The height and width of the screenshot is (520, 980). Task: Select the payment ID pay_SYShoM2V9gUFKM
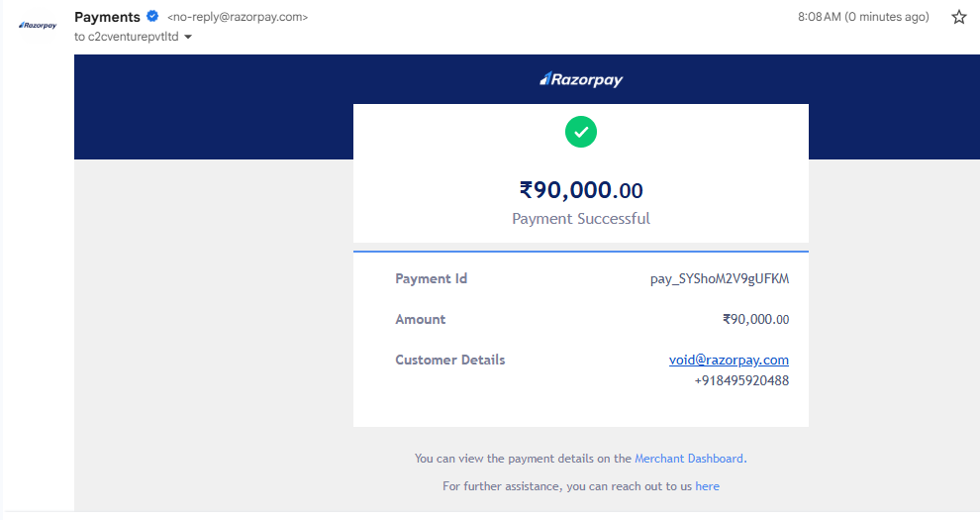(x=720, y=279)
